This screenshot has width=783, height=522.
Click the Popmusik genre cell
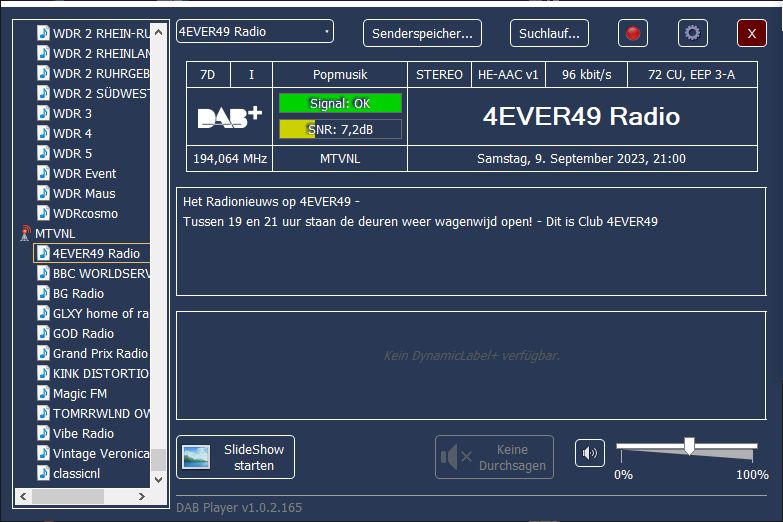click(x=340, y=74)
